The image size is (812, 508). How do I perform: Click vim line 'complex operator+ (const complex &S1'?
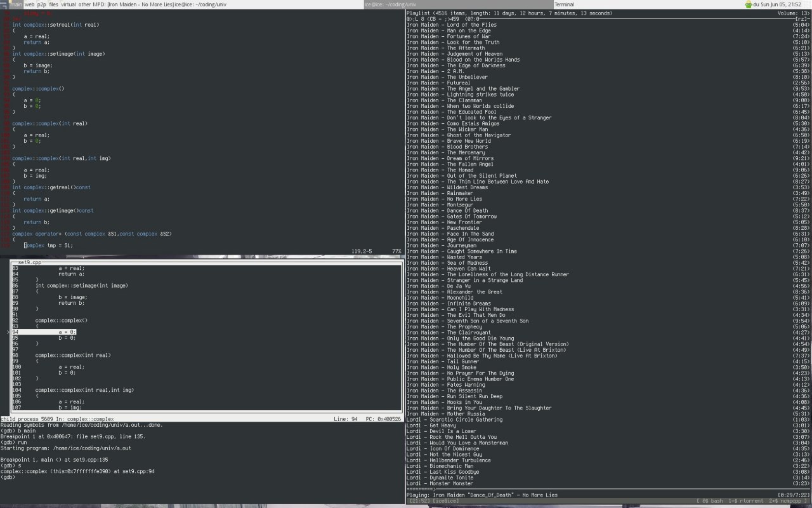tap(92, 234)
